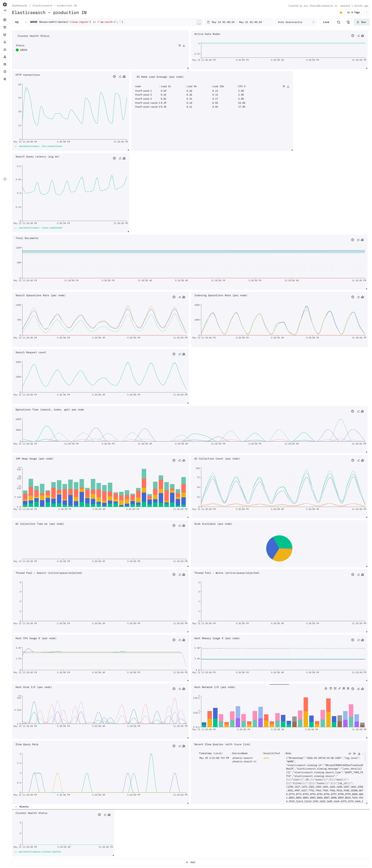This screenshot has width=372, height=868.
Task: Open column settings in ES Node Load table
Action: coord(284,87)
